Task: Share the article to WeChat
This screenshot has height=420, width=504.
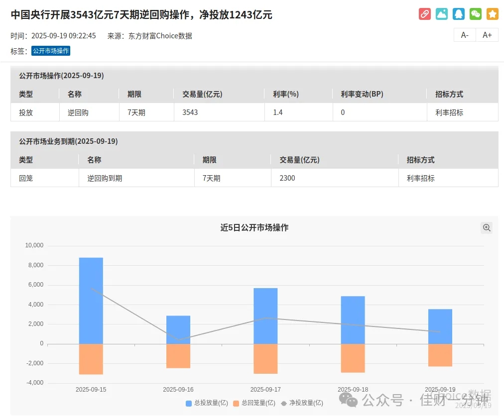Action: point(476,14)
